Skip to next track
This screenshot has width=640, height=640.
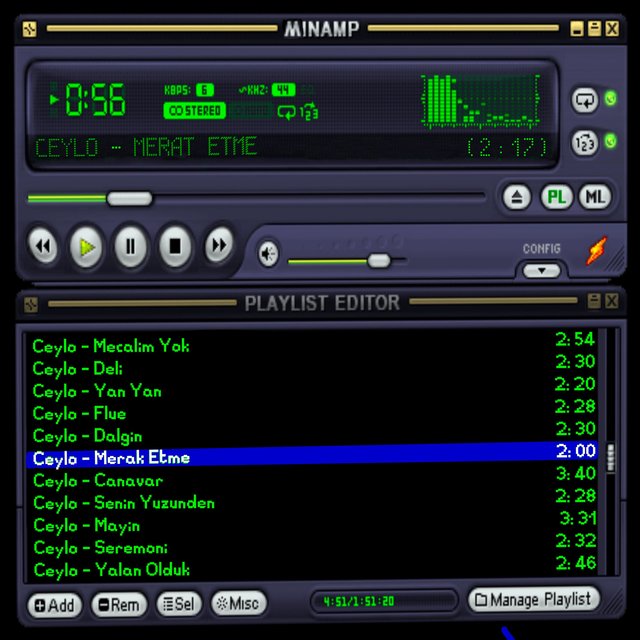pos(219,245)
